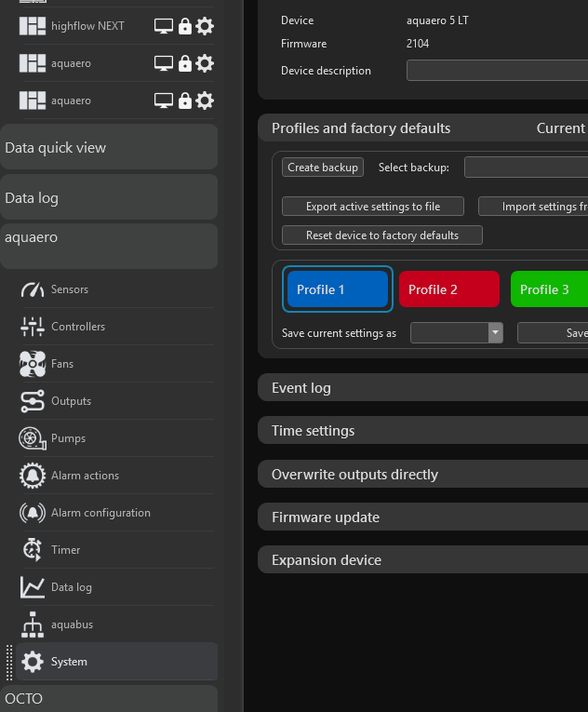Select the blue Profile 1 swatch

tap(338, 289)
